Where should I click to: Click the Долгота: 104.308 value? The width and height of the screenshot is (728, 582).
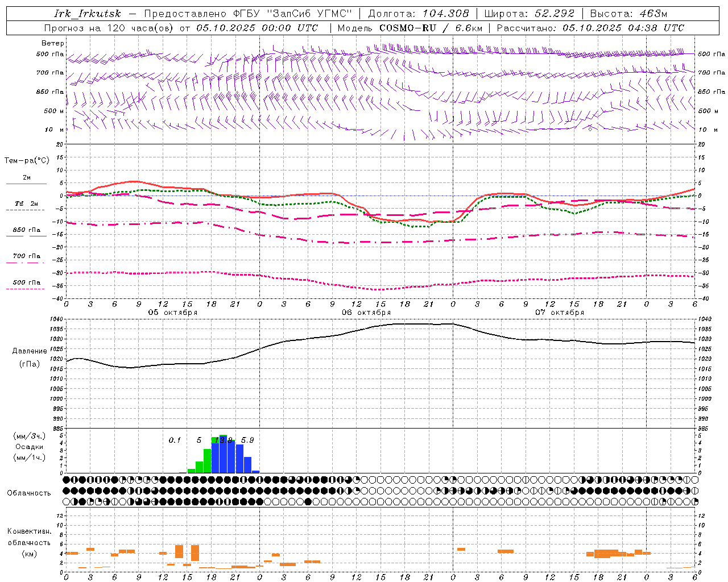pos(419,14)
